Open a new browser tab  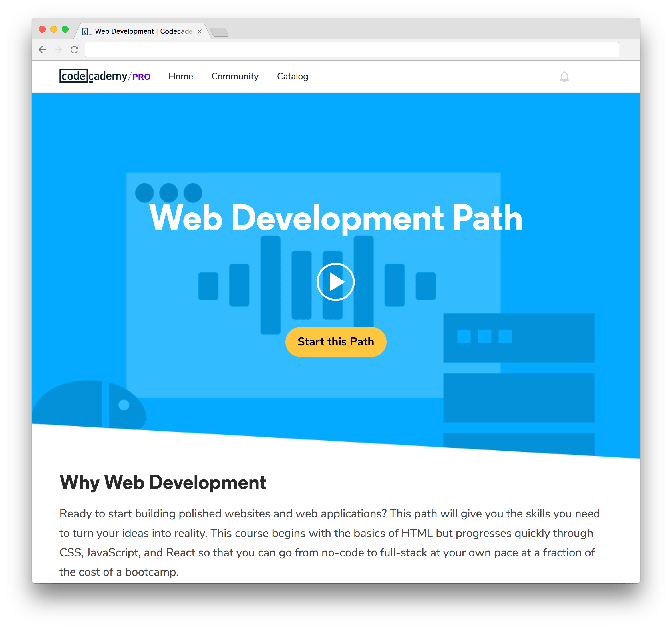coord(219,31)
